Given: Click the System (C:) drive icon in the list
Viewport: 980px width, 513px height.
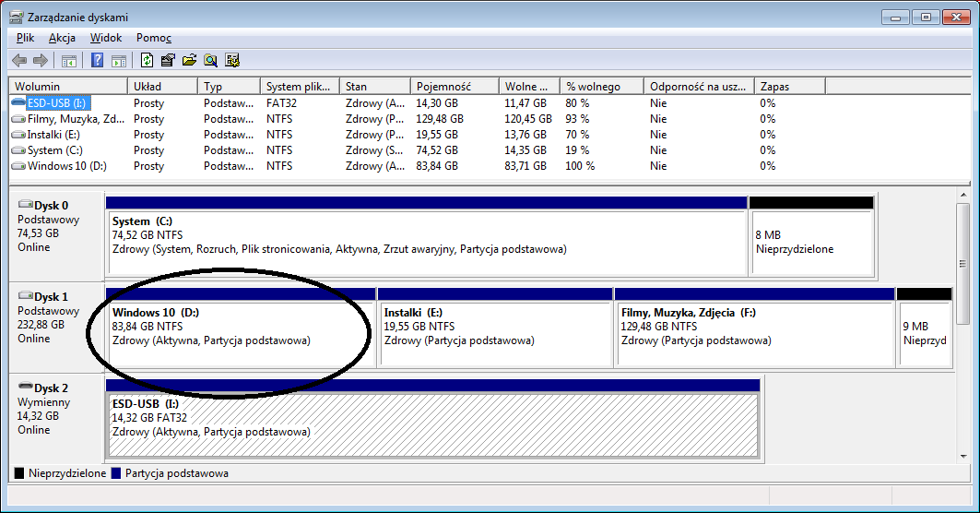Looking at the screenshot, I should tap(18, 150).
